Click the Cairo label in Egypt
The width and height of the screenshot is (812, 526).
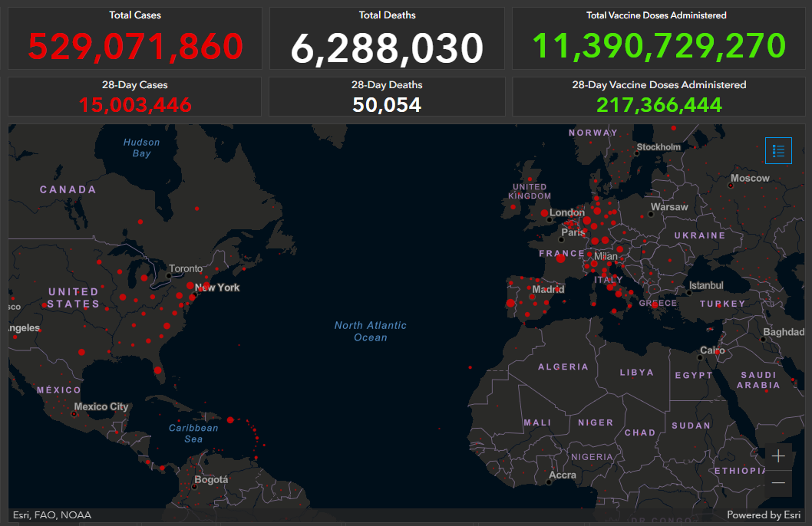click(x=711, y=350)
